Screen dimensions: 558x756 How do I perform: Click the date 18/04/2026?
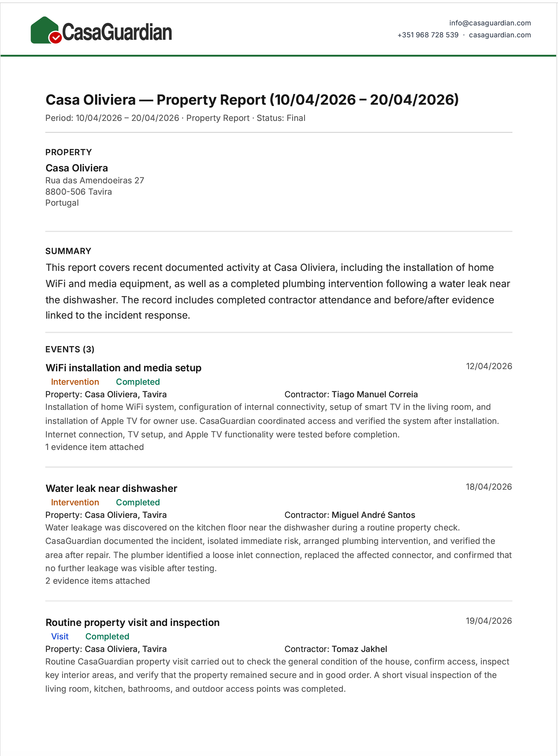pyautogui.click(x=489, y=487)
